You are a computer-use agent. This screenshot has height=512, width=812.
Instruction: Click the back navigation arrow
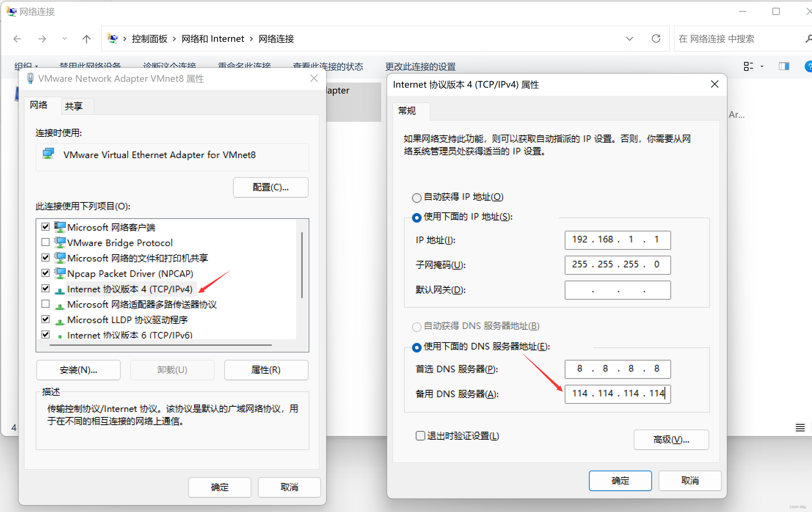pos(17,39)
